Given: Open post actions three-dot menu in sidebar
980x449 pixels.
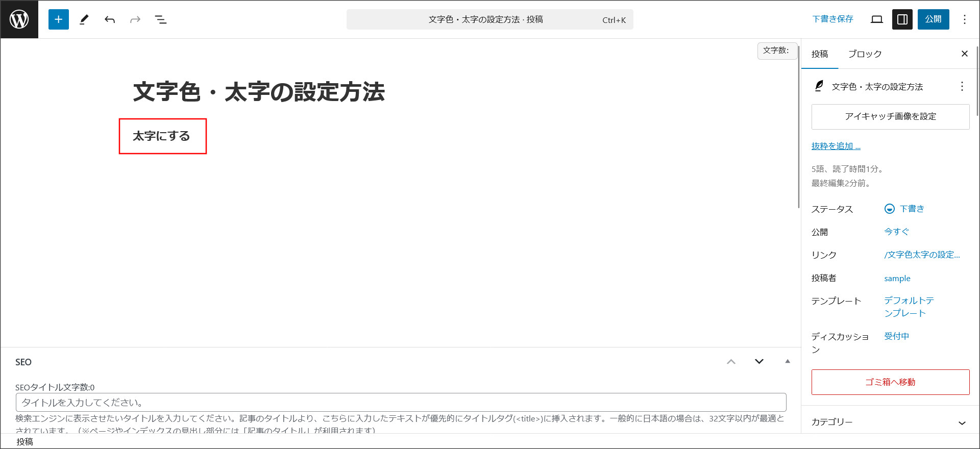Looking at the screenshot, I should (x=962, y=86).
